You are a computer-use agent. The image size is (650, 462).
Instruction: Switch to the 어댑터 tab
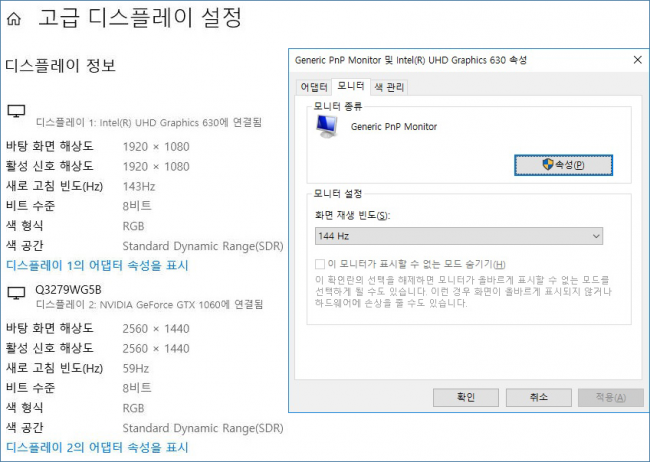314,87
